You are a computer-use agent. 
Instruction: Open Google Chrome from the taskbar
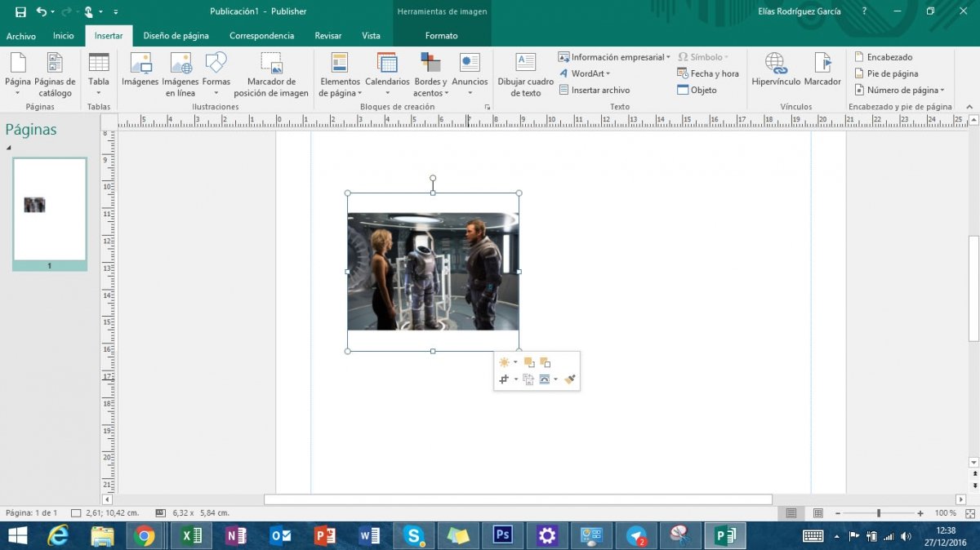click(x=145, y=536)
